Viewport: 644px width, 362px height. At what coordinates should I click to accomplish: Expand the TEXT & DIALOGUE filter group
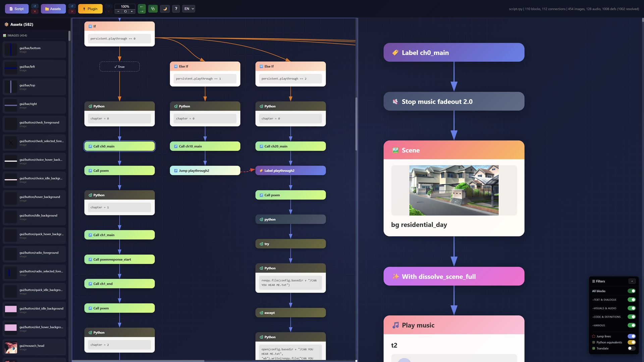[604, 300]
